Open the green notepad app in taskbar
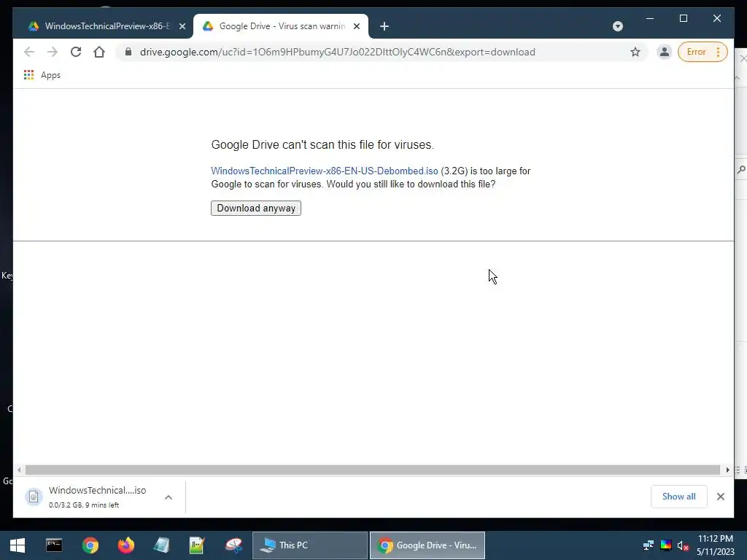This screenshot has width=747, height=560. (x=197, y=545)
